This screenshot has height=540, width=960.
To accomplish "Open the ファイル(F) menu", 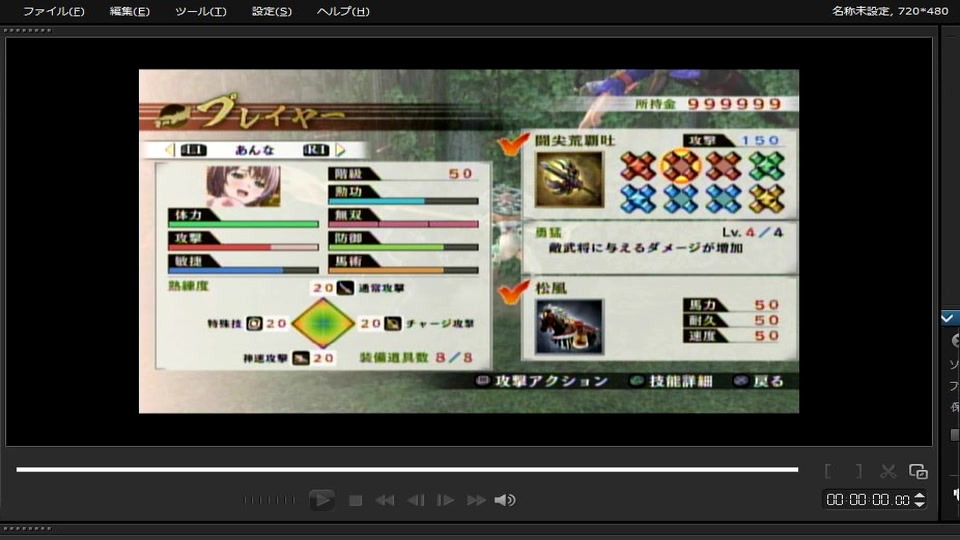I will (x=53, y=11).
